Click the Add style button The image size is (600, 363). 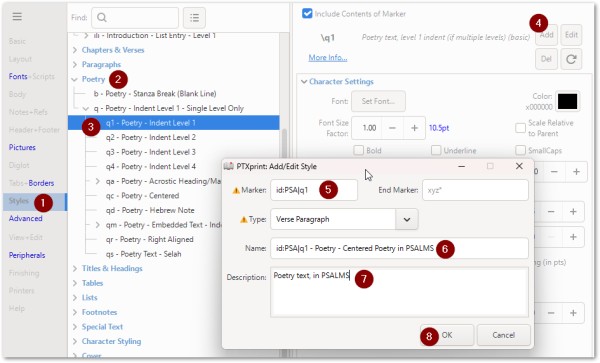546,35
